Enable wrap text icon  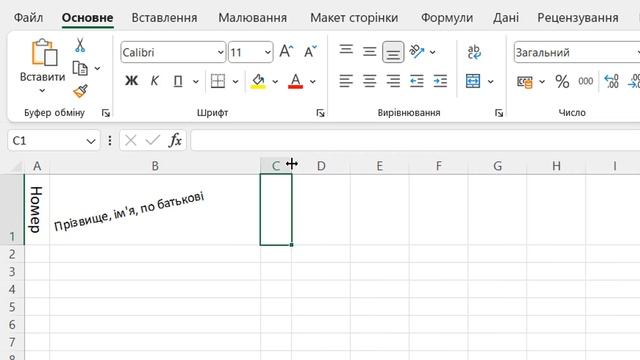tap(474, 52)
